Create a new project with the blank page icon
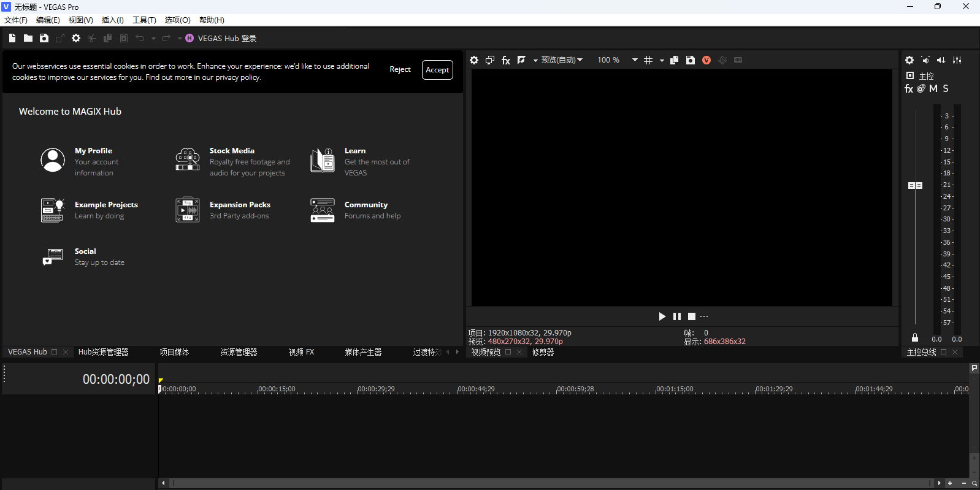The image size is (980, 490). tap(12, 38)
